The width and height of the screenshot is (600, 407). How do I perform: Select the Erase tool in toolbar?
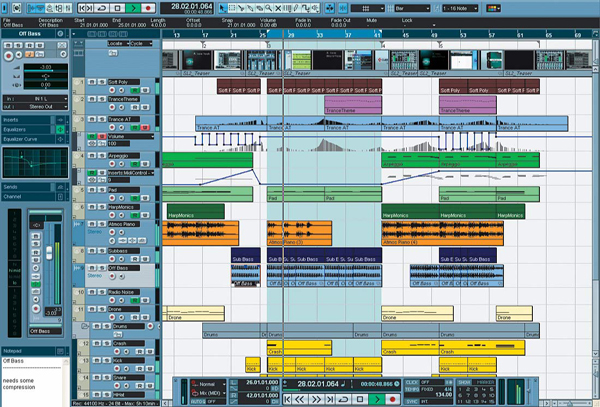(x=259, y=8)
